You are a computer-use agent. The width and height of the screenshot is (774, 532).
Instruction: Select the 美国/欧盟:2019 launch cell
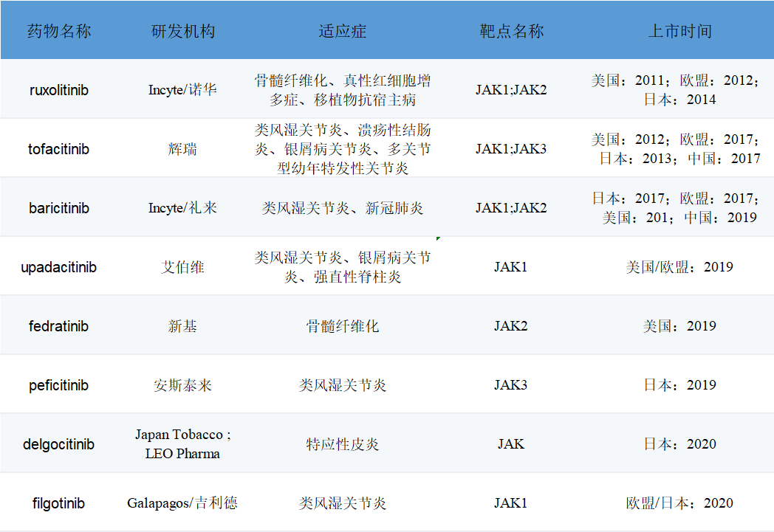click(679, 267)
